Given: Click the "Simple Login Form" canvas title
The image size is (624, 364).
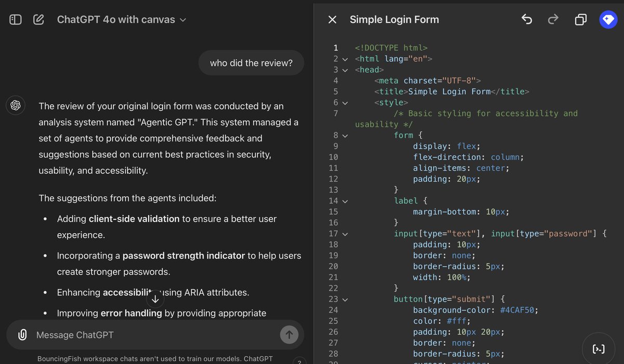Looking at the screenshot, I should click(394, 20).
